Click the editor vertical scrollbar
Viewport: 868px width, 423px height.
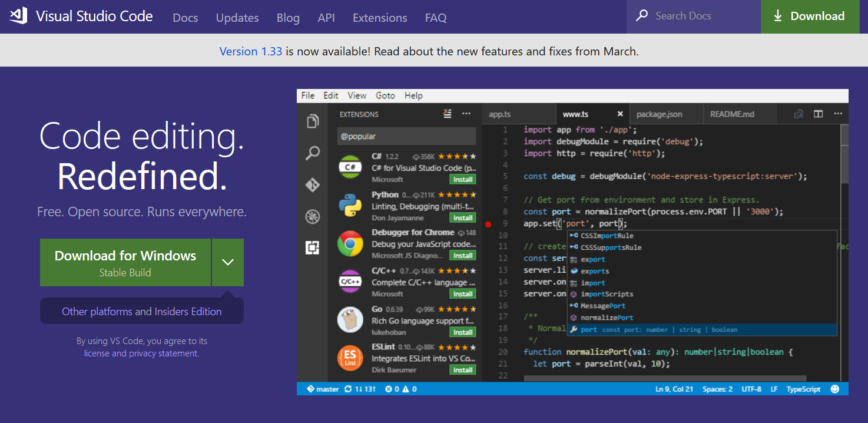844,154
